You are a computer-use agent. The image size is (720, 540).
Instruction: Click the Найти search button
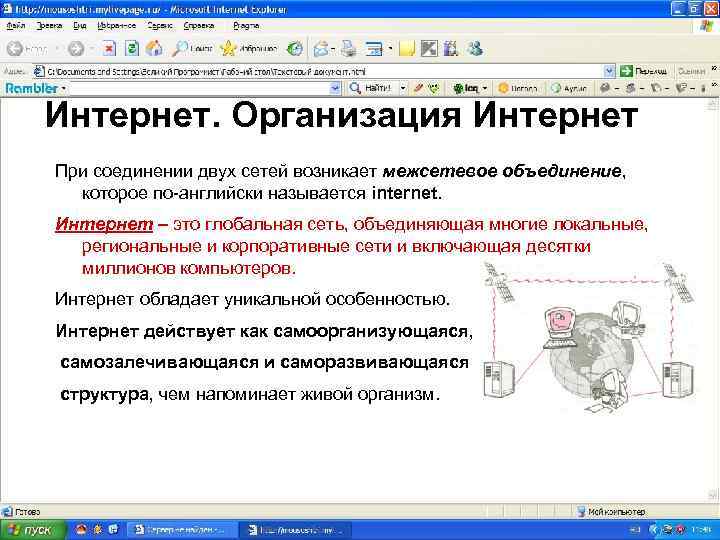pos(370,88)
